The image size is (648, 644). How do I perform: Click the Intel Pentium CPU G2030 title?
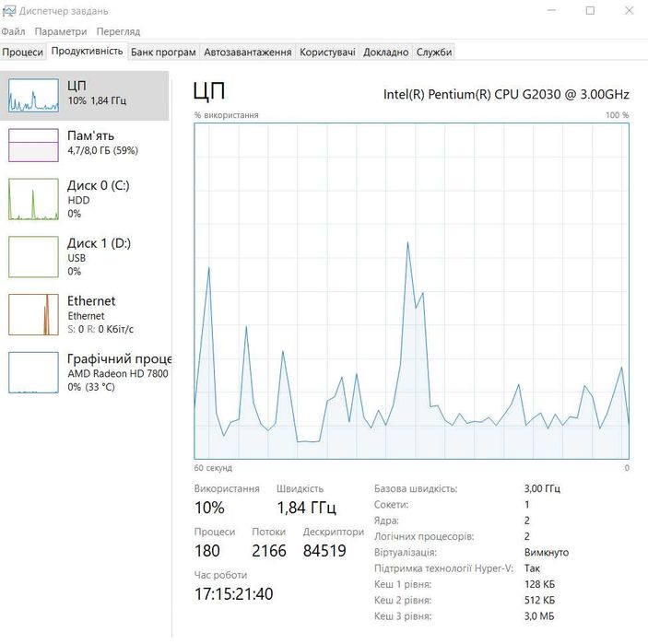click(x=506, y=94)
